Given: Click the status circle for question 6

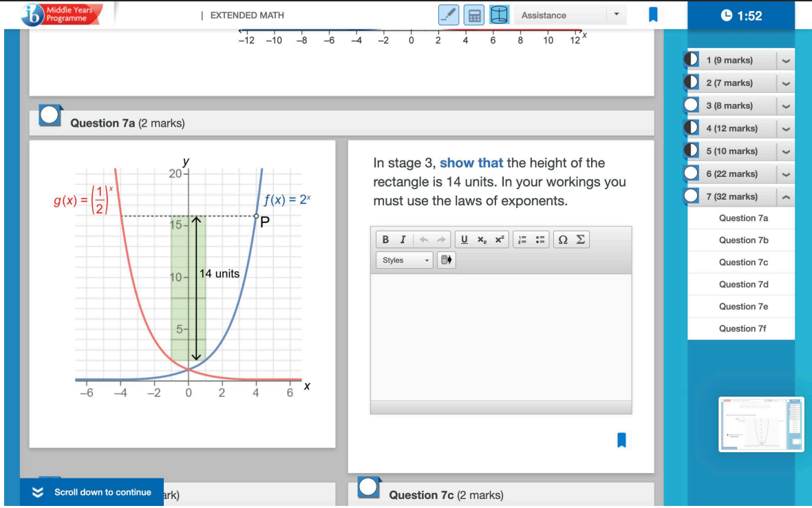Looking at the screenshot, I should click(x=691, y=173).
